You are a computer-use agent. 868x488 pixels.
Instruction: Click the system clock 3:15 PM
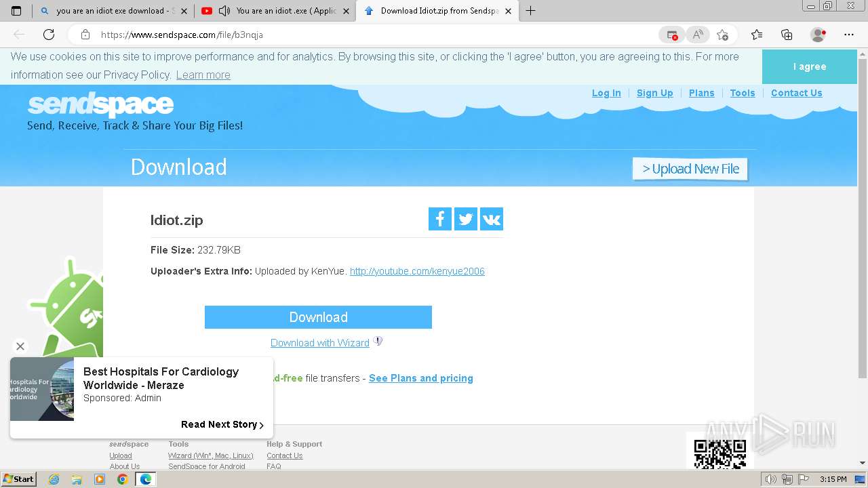tap(833, 479)
